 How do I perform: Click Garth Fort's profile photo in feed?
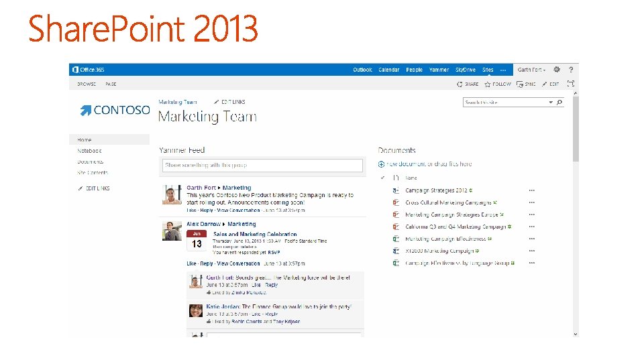172,194
